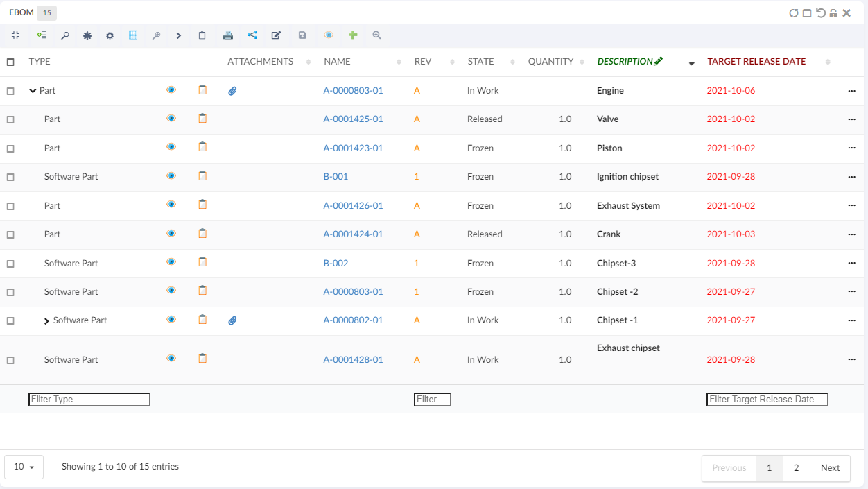Click the gear settings icon in the toolbar

click(x=110, y=35)
